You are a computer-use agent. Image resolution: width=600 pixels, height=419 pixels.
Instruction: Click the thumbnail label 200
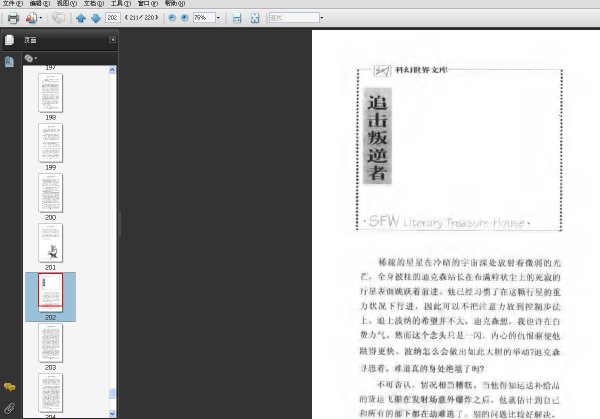tap(51, 217)
